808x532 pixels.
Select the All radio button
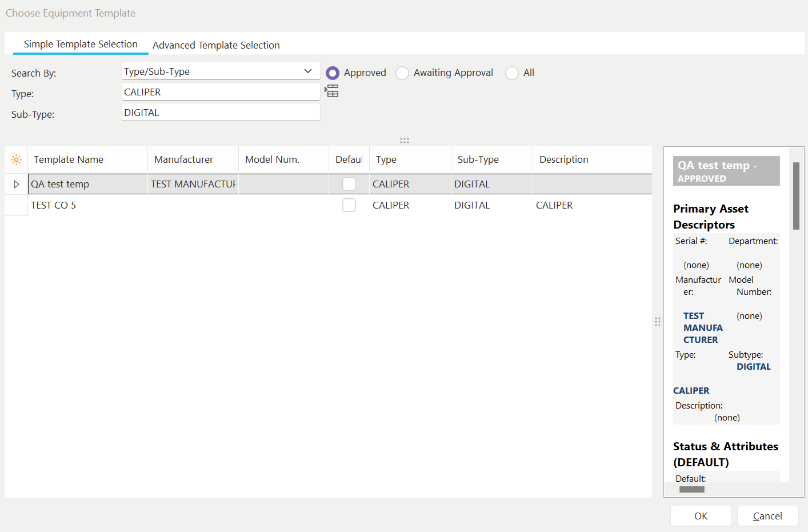pos(512,73)
